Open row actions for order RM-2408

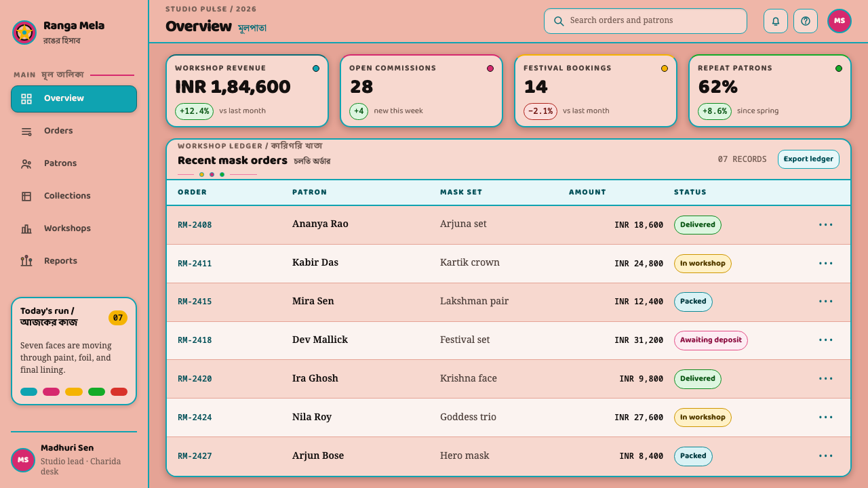(x=826, y=225)
